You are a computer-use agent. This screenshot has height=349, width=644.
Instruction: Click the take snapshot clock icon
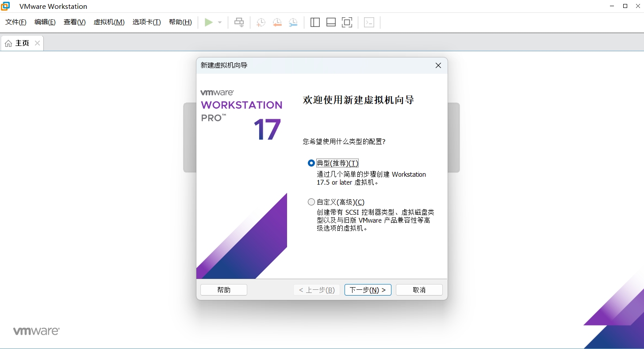click(x=261, y=23)
